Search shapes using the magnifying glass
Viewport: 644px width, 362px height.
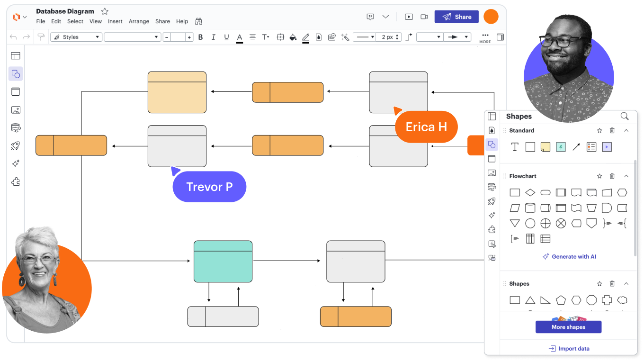tap(625, 116)
